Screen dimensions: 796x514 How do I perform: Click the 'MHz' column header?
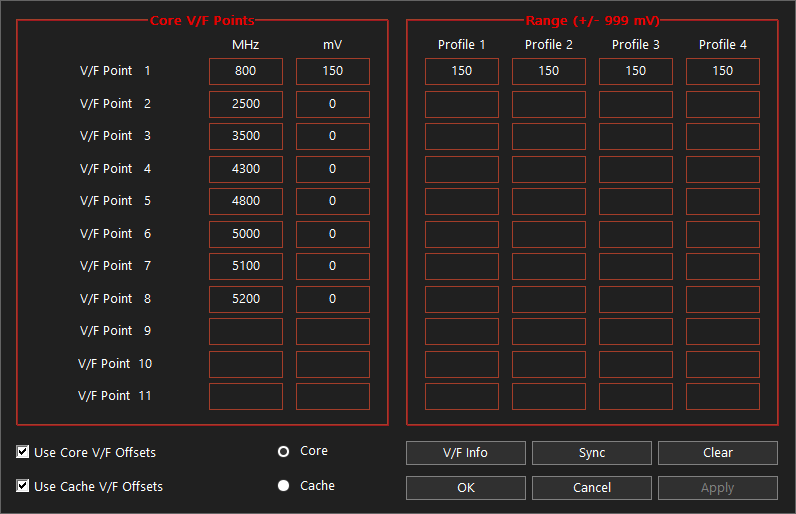[x=246, y=45]
